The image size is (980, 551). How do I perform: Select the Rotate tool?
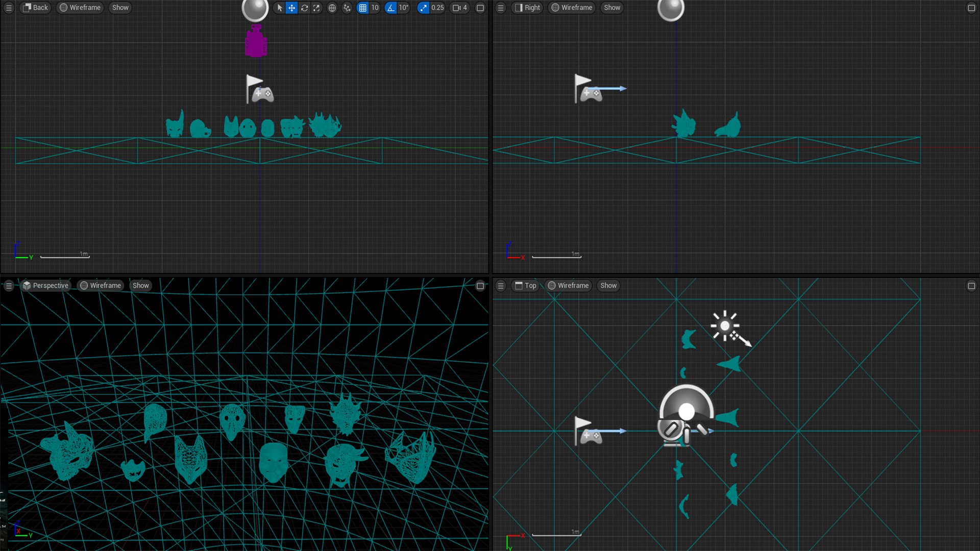tap(304, 8)
